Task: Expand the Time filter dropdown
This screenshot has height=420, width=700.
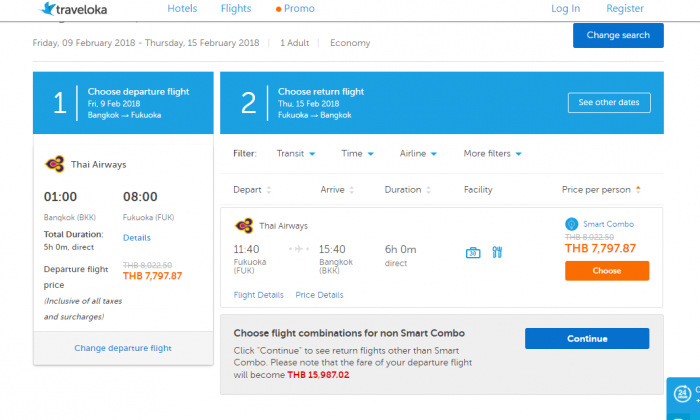Action: (x=358, y=154)
